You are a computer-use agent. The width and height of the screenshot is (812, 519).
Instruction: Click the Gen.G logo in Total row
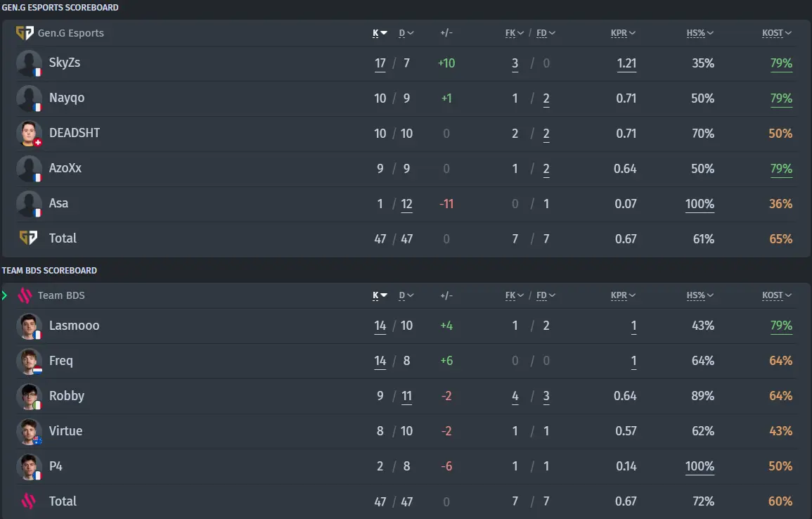[x=28, y=238]
